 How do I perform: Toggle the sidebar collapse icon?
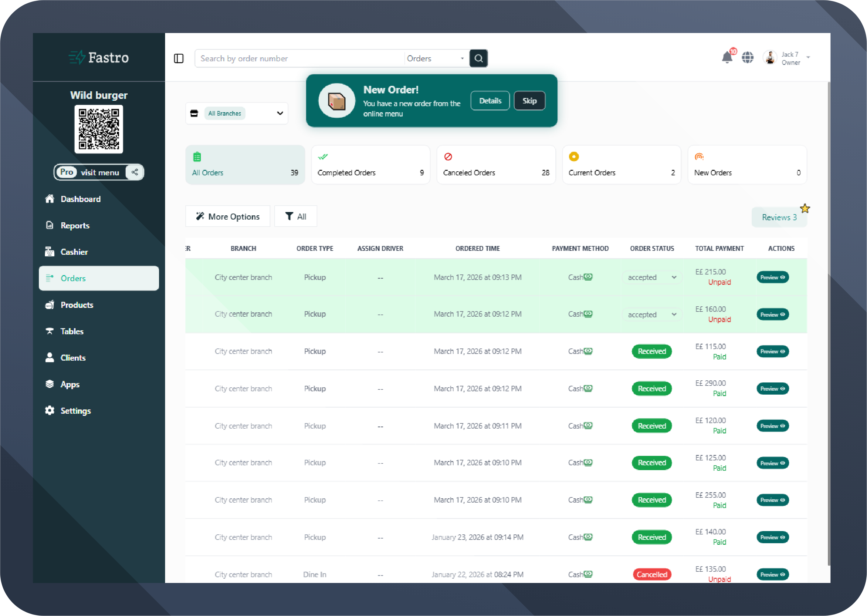[x=178, y=59]
